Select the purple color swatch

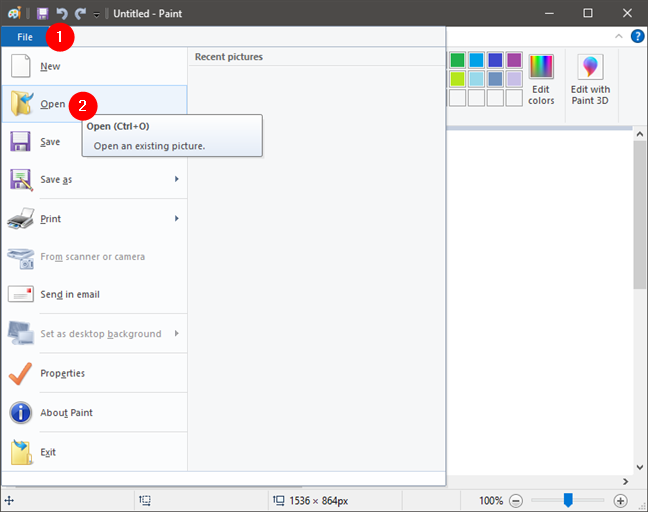click(514, 60)
